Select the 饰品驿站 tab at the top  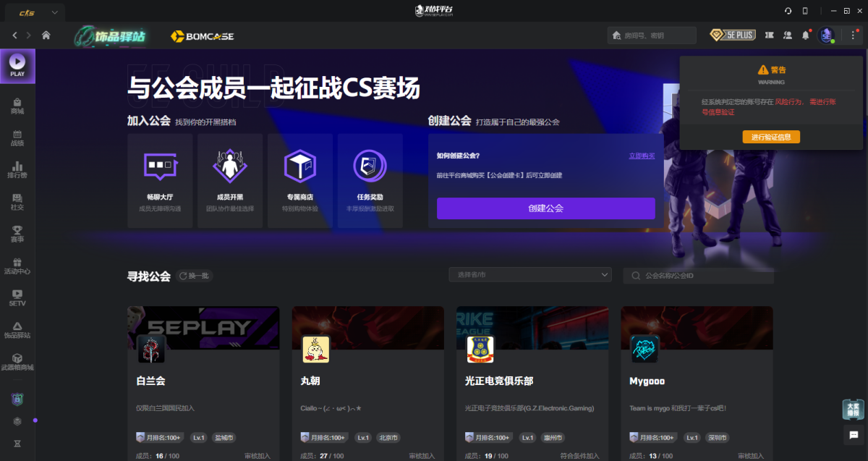click(x=112, y=35)
